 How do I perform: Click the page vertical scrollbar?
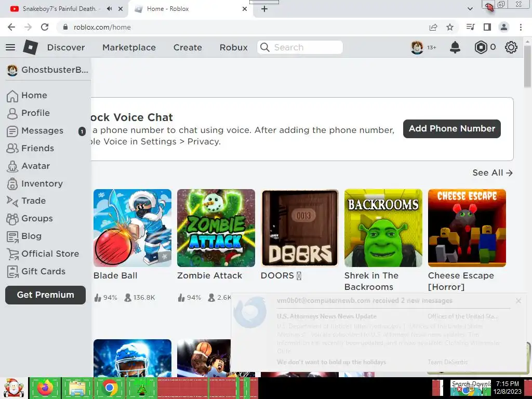coord(527,67)
